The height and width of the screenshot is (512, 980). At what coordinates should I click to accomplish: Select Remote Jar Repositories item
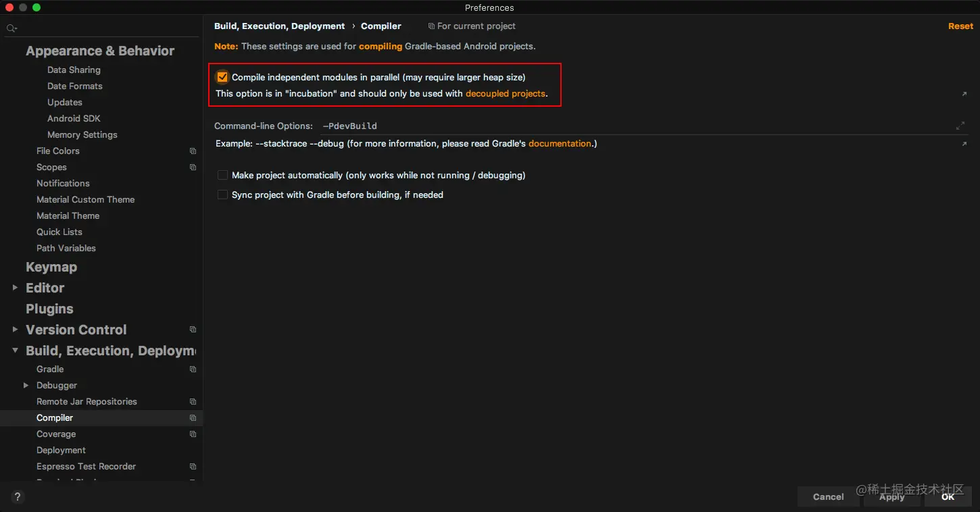(87, 402)
